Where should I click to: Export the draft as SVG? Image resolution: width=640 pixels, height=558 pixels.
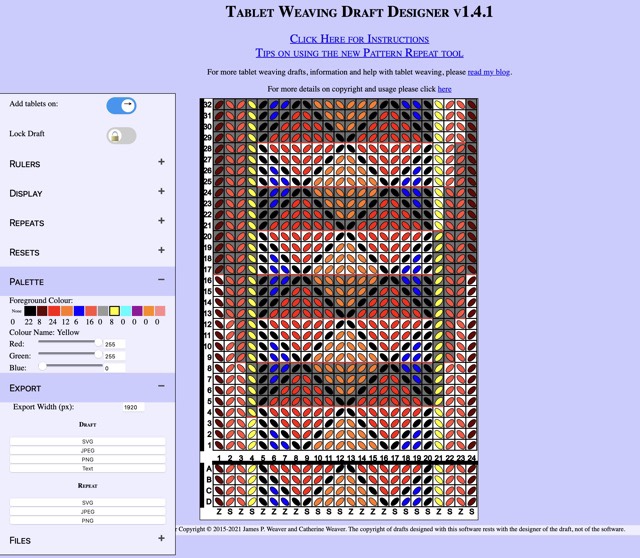(88, 441)
